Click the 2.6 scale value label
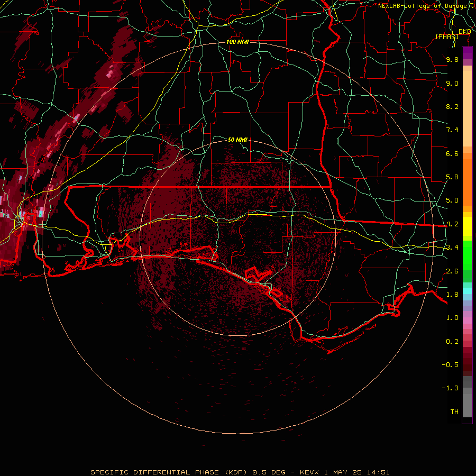The image size is (476, 476). pos(452,271)
